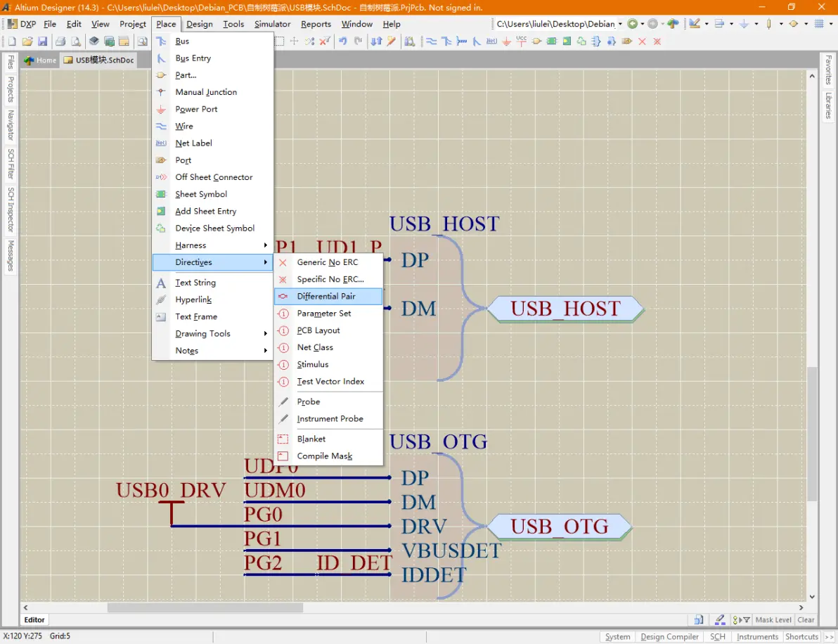Screen dimensions: 838x644
Task: Click the Clear button at bottom right
Action: pyautogui.click(x=806, y=620)
